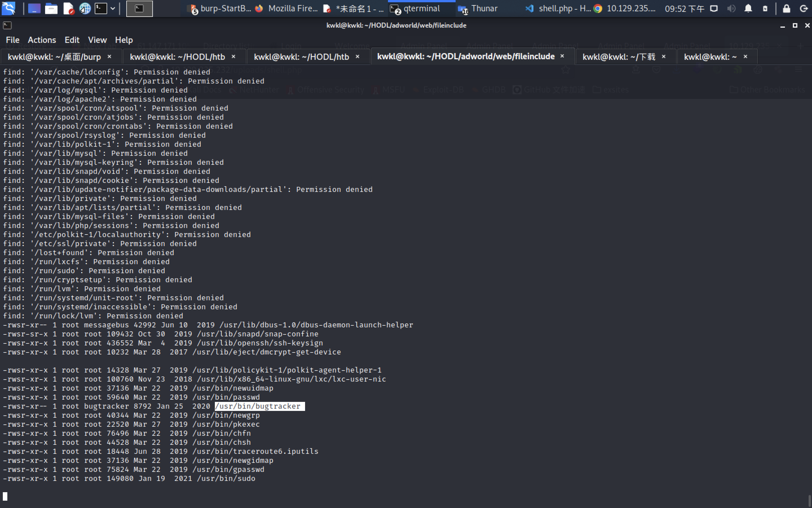Image resolution: width=812 pixels, height=508 pixels.
Task: Open the web browser globe launcher
Action: [85, 8]
